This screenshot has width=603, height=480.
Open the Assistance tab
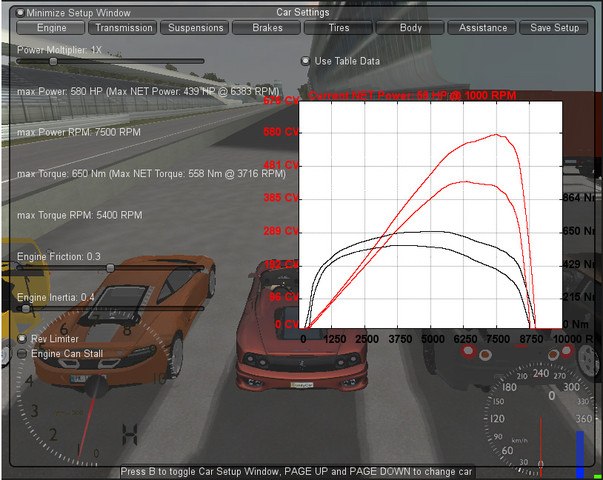483,28
